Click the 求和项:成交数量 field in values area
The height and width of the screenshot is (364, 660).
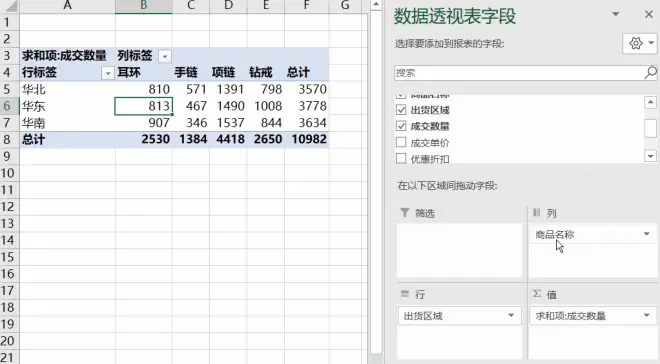[x=593, y=316]
